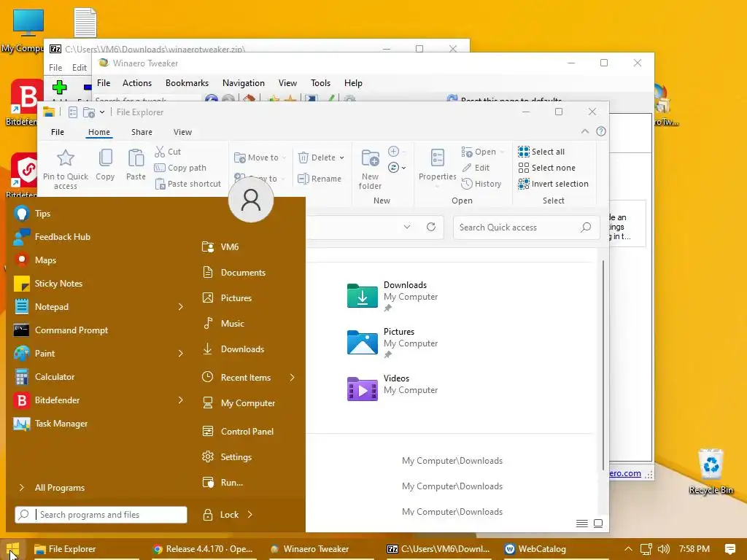
Task: Open address bar history dropdown
Action: pyautogui.click(x=407, y=227)
